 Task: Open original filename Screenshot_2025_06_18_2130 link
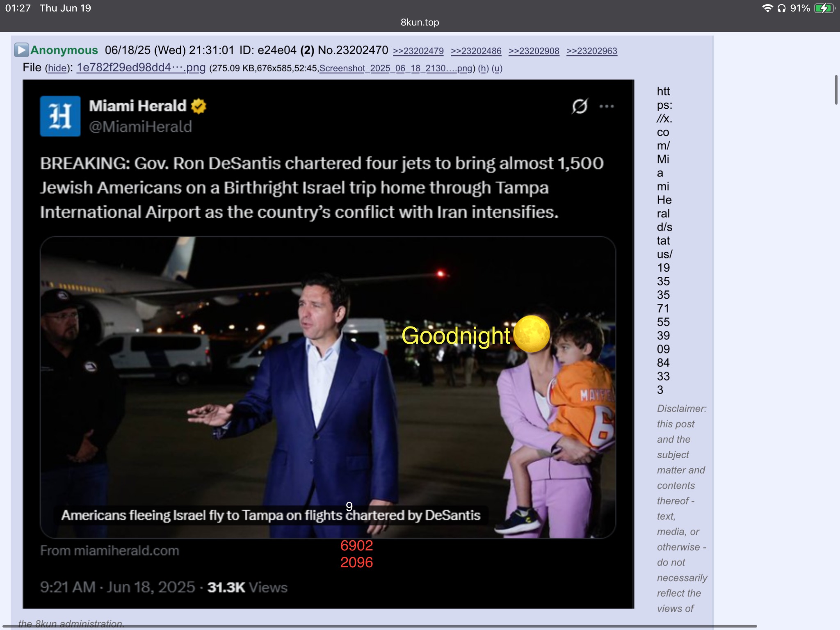coord(396,68)
